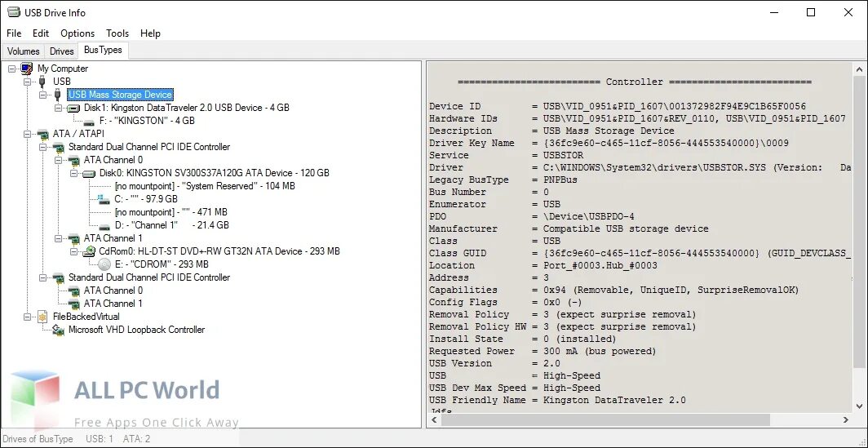This screenshot has height=448, width=868.
Task: Click the icon of ATA Channel 0 above Disk0
Action: (73, 160)
